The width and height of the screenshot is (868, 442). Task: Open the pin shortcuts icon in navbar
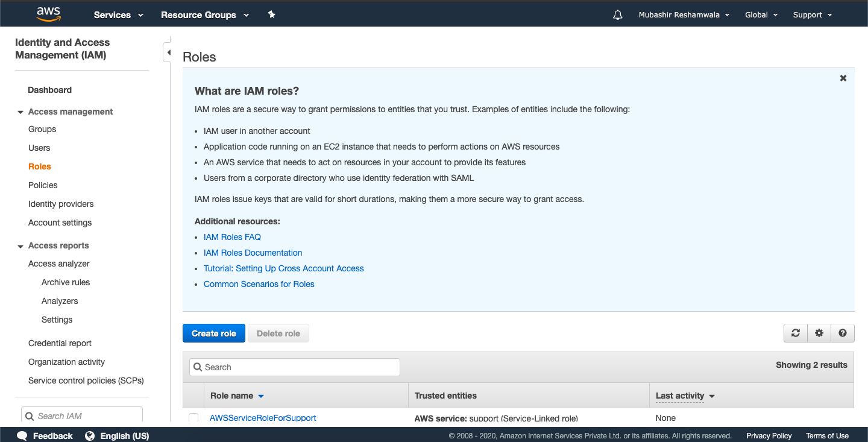272,14
